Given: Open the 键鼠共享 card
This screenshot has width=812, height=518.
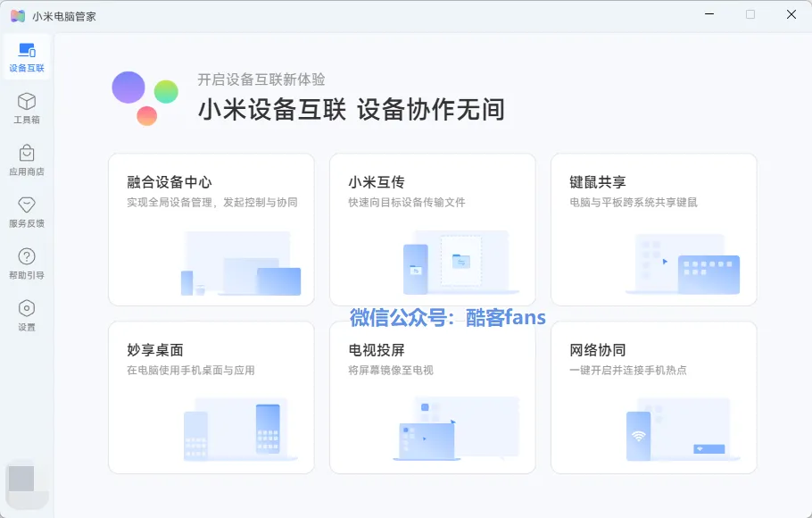Looking at the screenshot, I should [653, 230].
